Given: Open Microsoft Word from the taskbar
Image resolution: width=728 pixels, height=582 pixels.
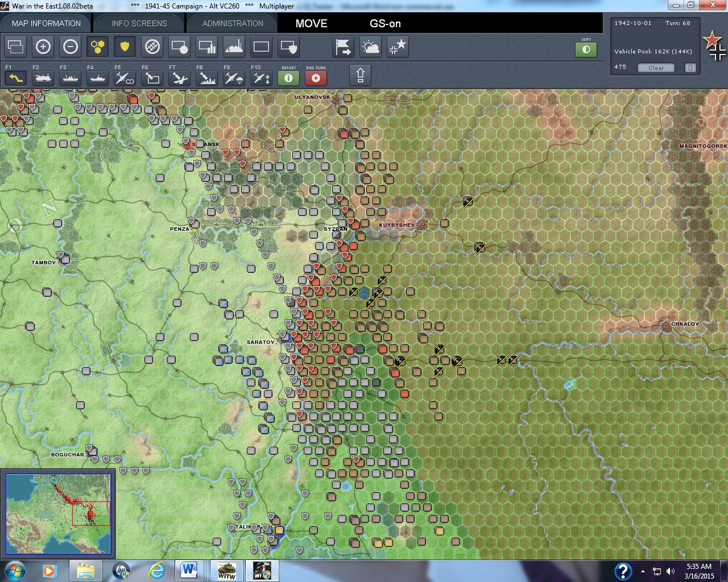Looking at the screenshot, I should click(x=189, y=571).
